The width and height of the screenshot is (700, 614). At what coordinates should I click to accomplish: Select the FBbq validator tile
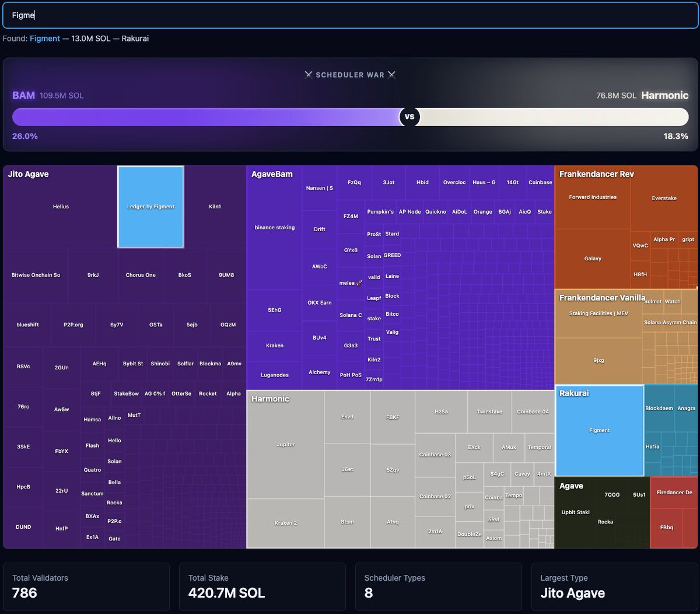667,528
